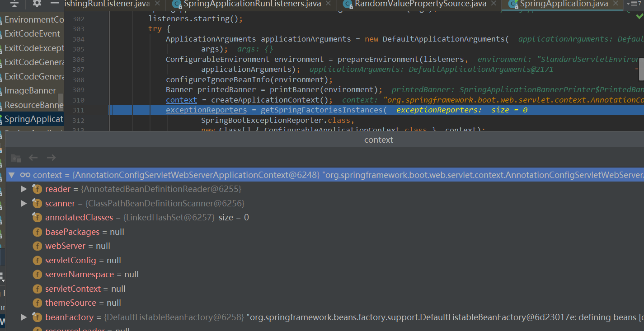This screenshot has height=331, width=644.
Task: Select the SpringApplication.java tab
Action: (564, 4)
